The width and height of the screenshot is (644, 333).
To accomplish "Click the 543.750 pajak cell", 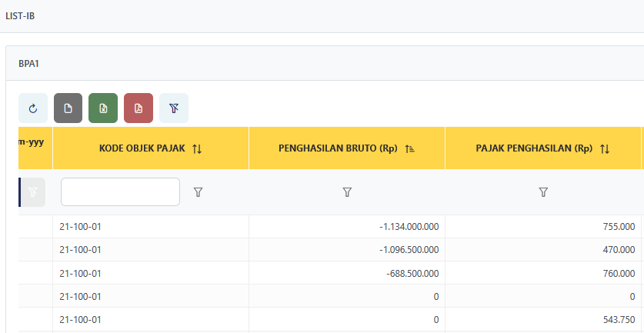I will pyautogui.click(x=543, y=319).
